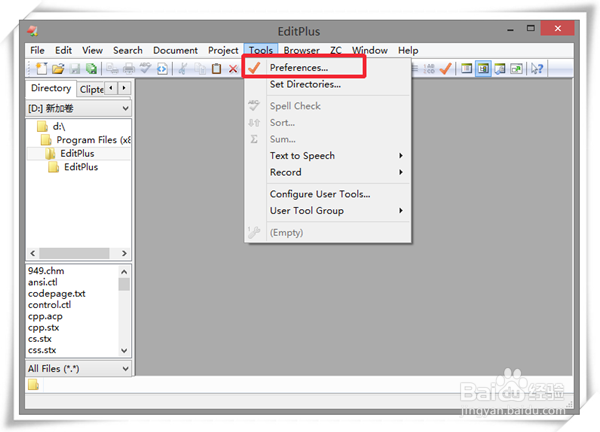
Task: Select css.stx in the file list
Action: (x=42, y=350)
